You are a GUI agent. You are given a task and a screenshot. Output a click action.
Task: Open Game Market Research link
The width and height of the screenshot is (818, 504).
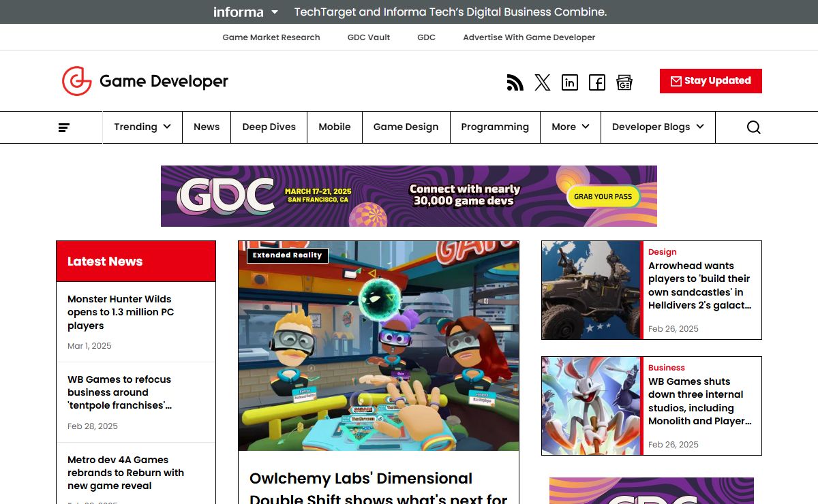271,37
